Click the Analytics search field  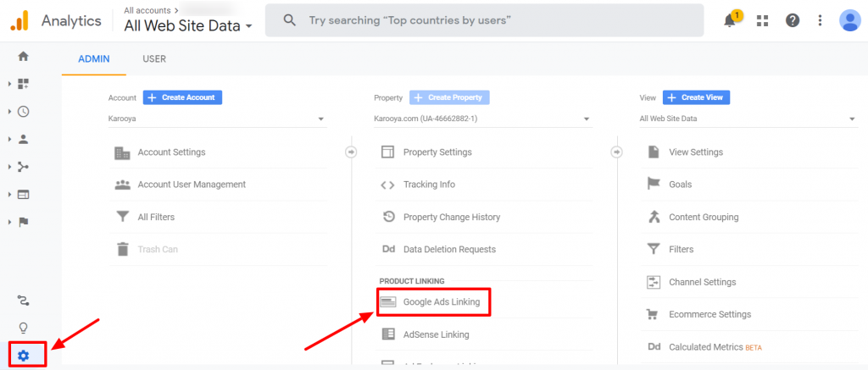[484, 20]
